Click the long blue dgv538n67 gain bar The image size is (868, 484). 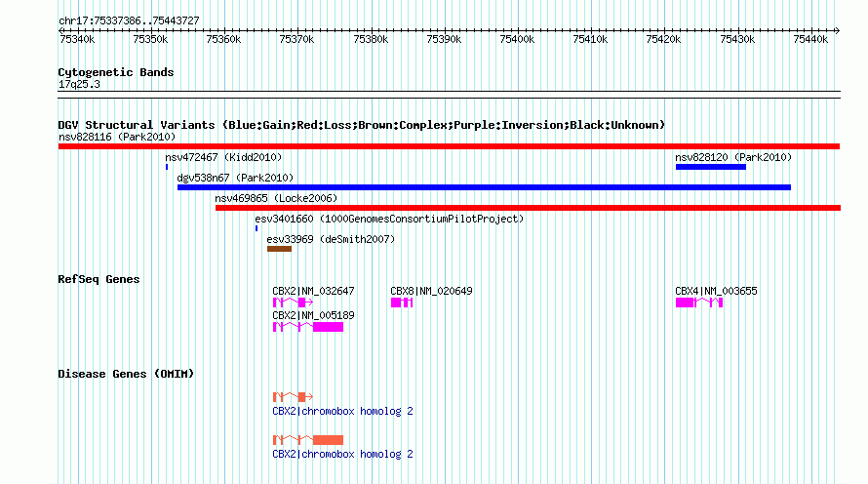pos(484,187)
